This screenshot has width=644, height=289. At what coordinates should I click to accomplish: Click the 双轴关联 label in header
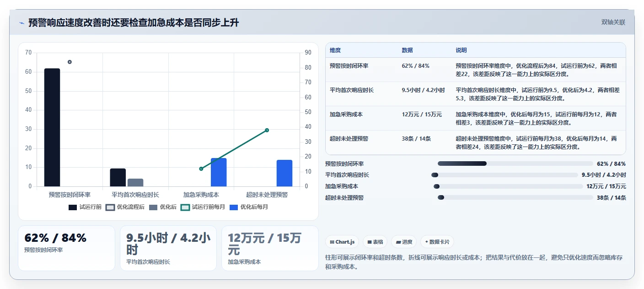tap(613, 22)
